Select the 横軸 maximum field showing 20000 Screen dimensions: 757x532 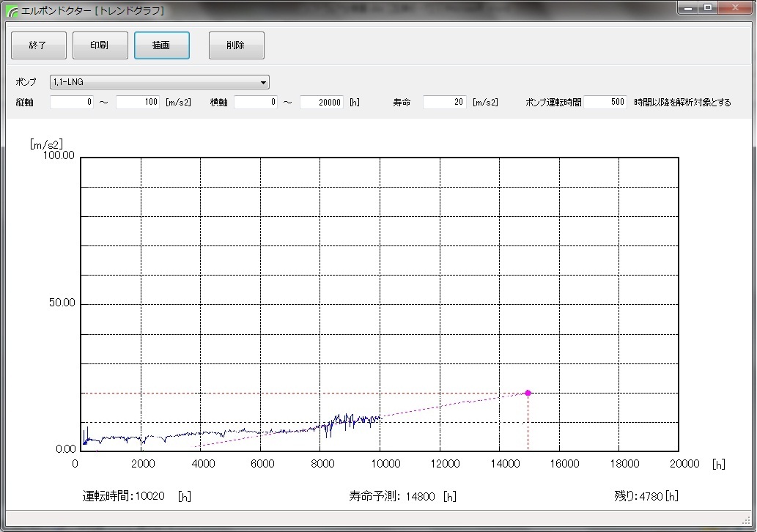click(x=322, y=103)
